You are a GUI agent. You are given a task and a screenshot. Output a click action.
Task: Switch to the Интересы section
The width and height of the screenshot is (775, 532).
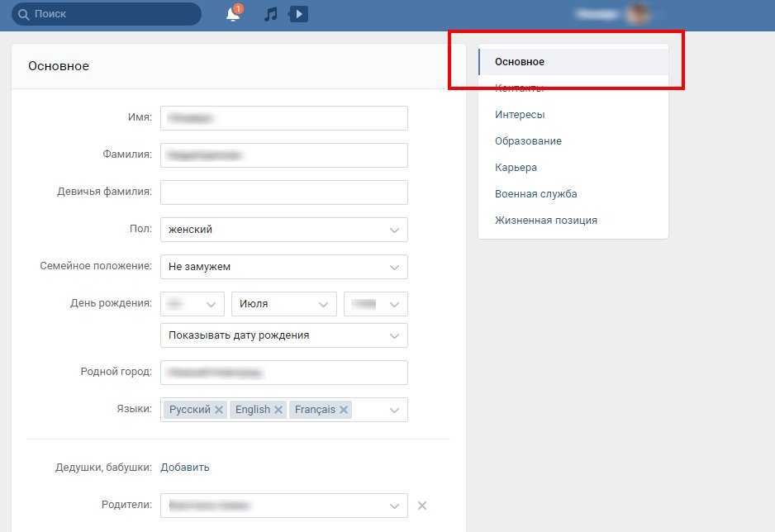click(520, 115)
